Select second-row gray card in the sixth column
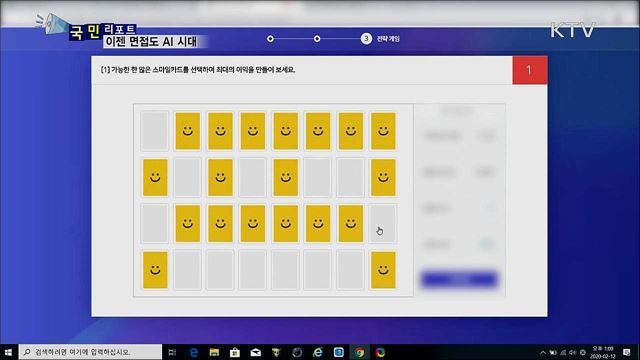This screenshot has width=640, height=360. [318, 177]
